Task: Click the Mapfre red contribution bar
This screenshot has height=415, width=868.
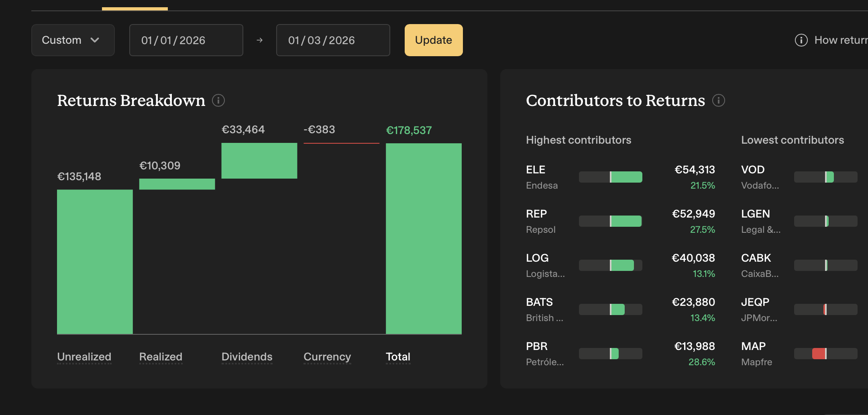Action: coord(819,354)
